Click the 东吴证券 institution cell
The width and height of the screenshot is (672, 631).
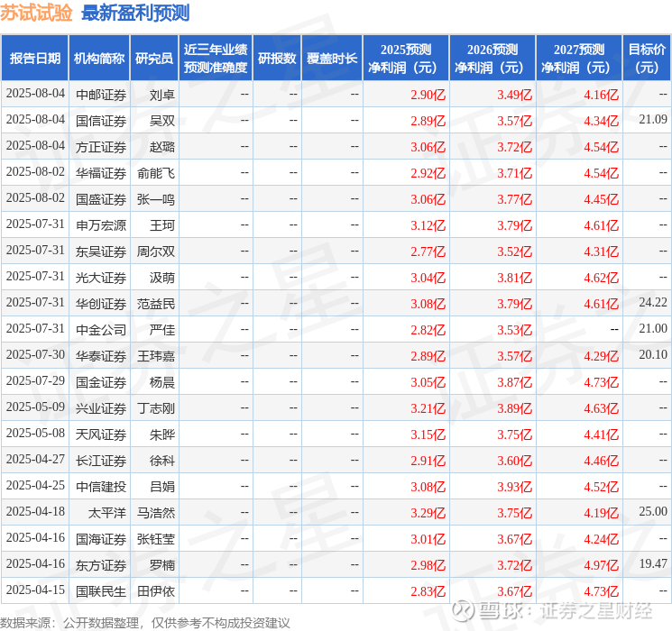coord(101,251)
